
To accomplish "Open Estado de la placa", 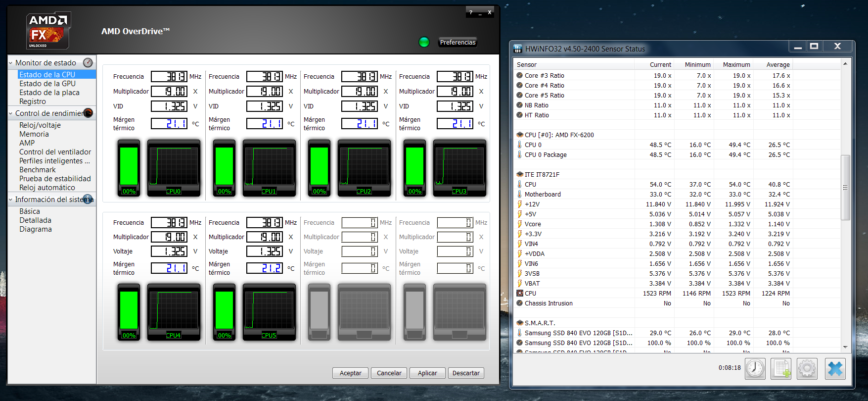I will (49, 93).
